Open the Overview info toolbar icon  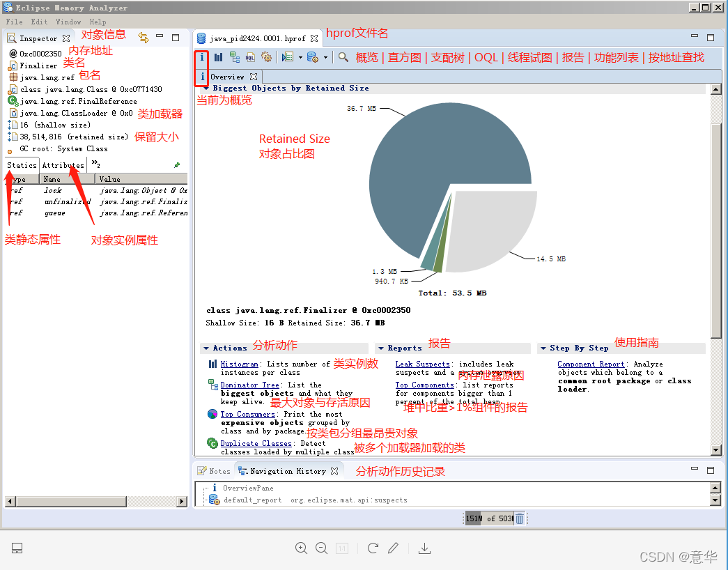[202, 57]
